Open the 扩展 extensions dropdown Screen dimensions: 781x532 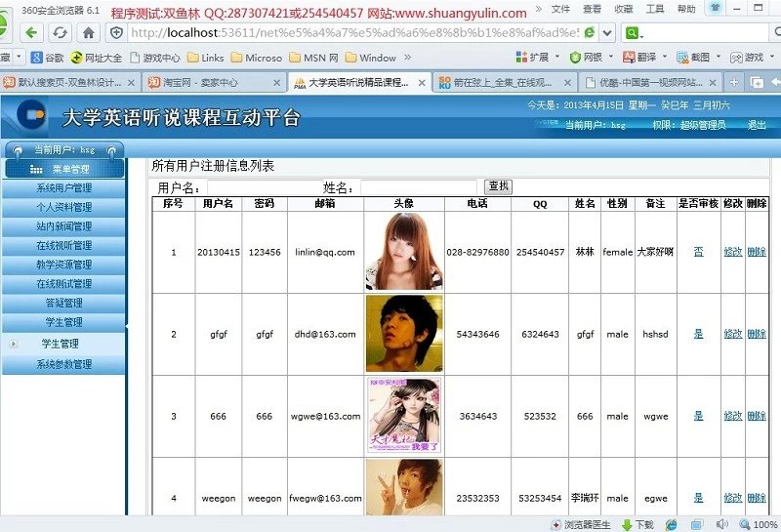coord(538,58)
